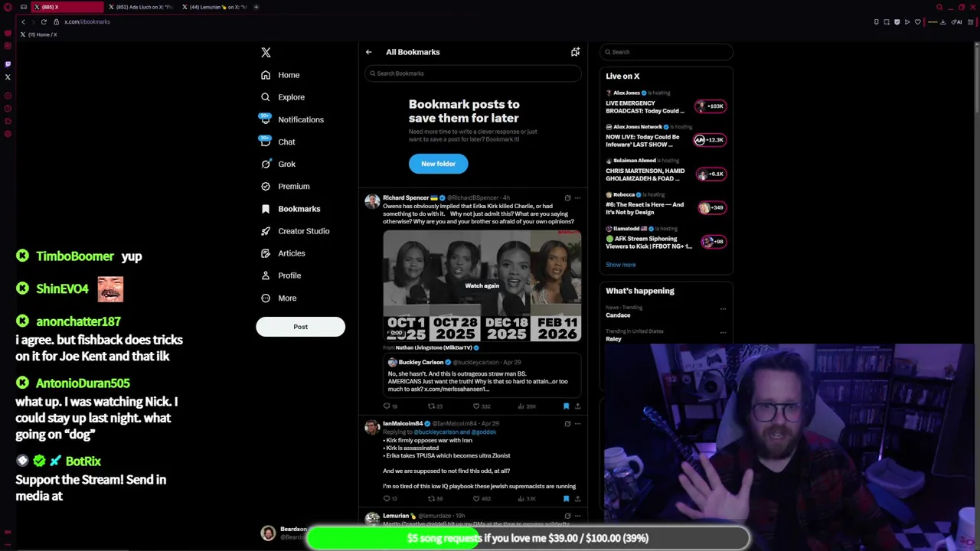Share the Richard Spencer post
Image resolution: width=980 pixels, height=551 pixels.
(577, 406)
